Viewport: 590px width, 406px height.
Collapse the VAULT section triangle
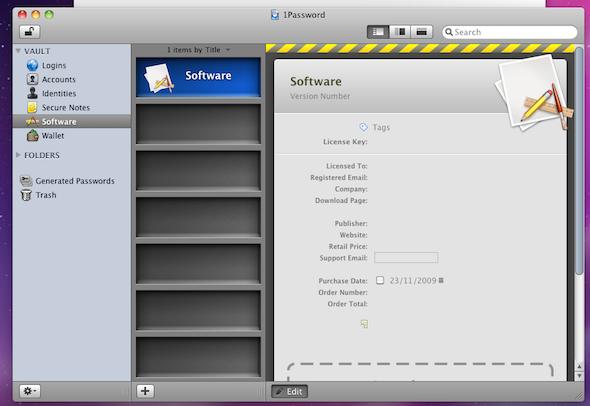18,50
